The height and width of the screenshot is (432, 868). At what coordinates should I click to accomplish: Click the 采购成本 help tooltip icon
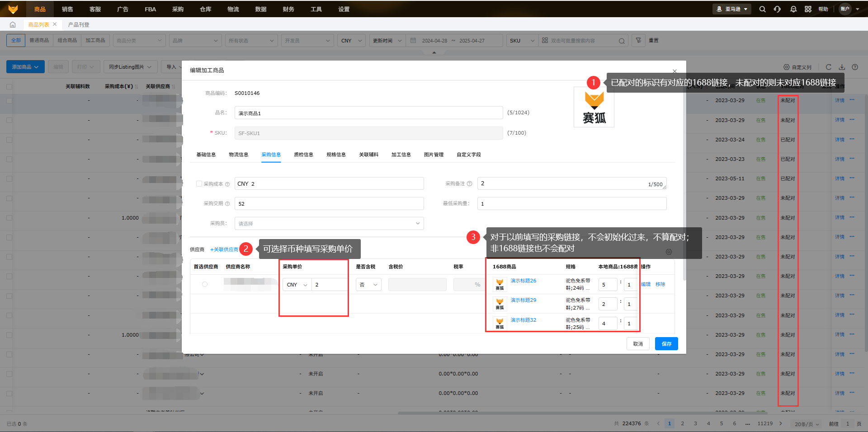pos(227,184)
